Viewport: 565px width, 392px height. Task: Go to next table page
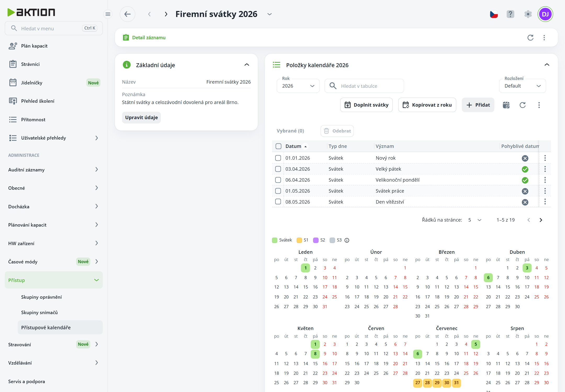[541, 220]
